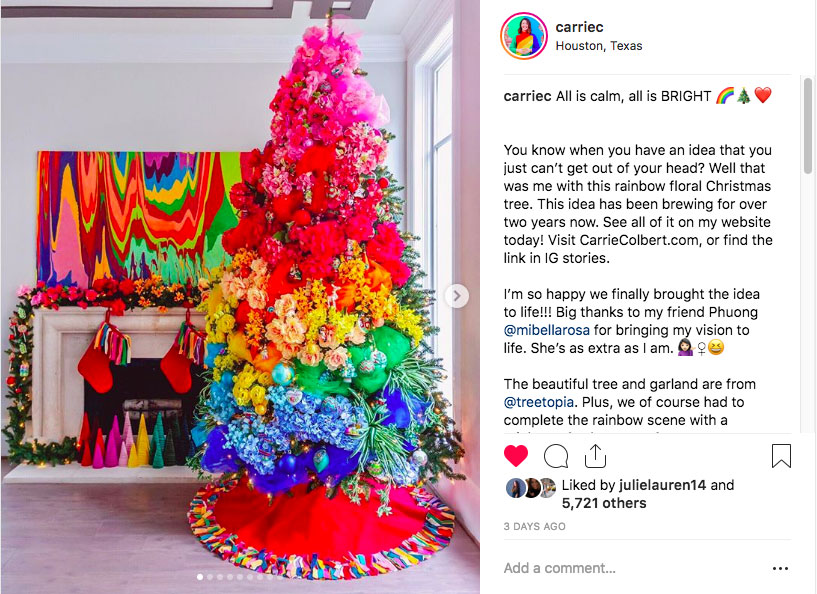Screen dimensions: 817x594
Task: Open carriec's profile picture avatar
Action: [524, 36]
